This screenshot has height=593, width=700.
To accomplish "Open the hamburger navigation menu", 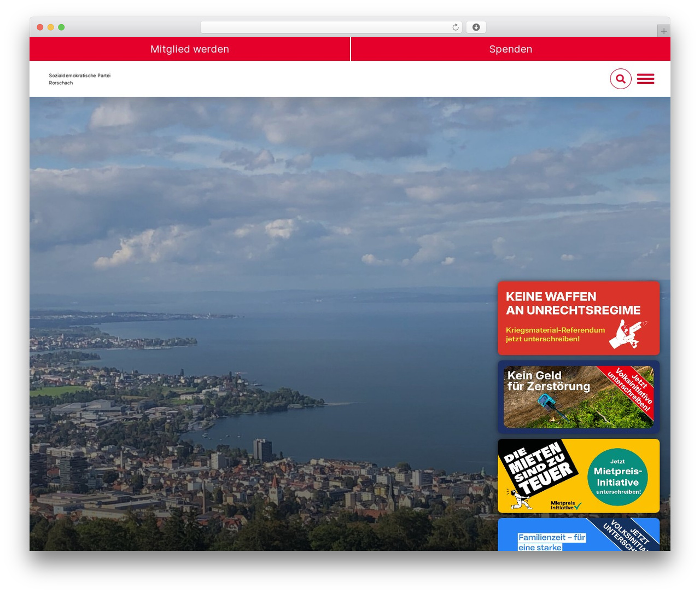I will point(646,79).
